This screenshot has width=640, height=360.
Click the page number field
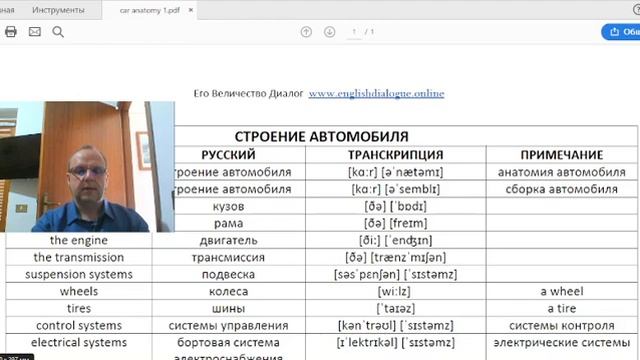[354, 32]
